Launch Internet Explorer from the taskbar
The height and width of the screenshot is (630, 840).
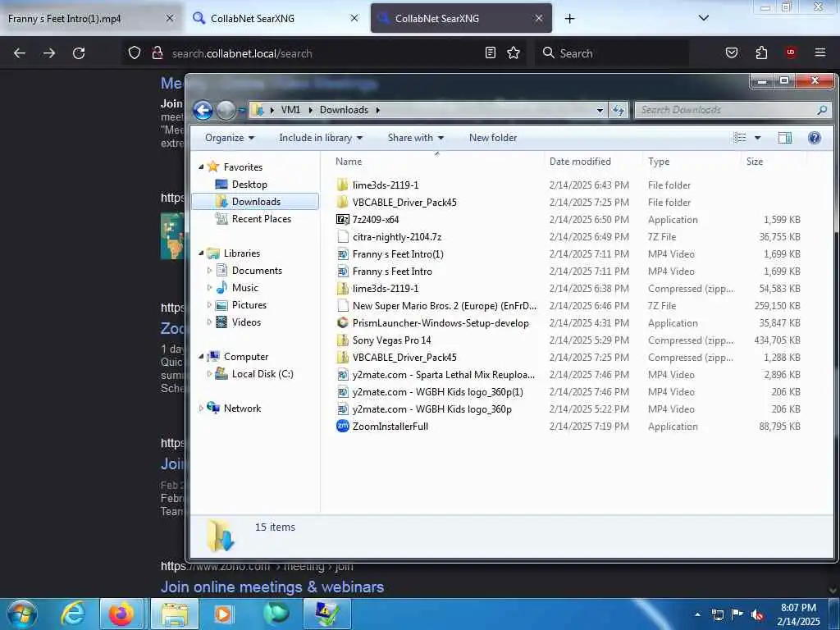click(x=73, y=614)
